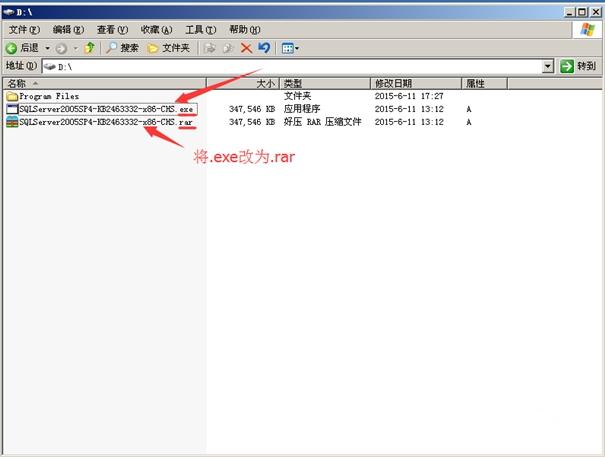
Task: Sort by the 属性 column header
Action: (x=484, y=83)
